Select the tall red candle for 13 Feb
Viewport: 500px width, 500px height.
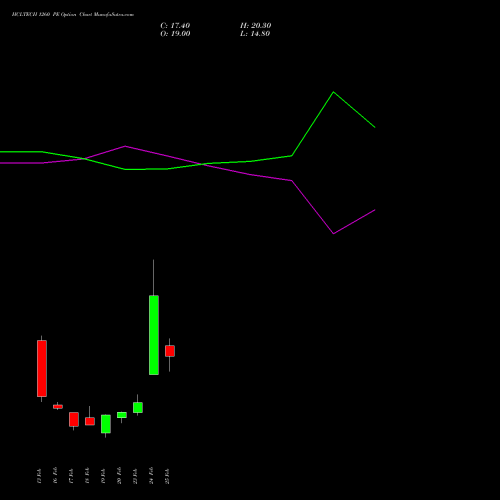tap(42, 368)
